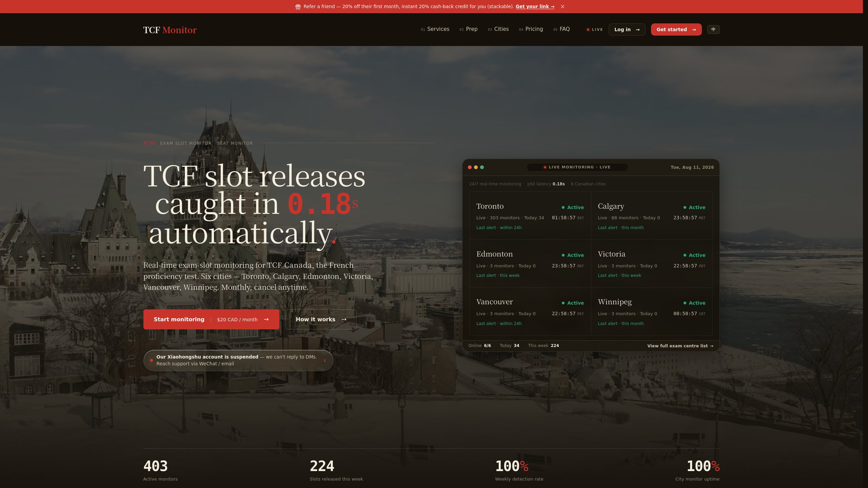This screenshot has height=488, width=868.
Task: Click Toronto's Active status
Action: [573, 207]
